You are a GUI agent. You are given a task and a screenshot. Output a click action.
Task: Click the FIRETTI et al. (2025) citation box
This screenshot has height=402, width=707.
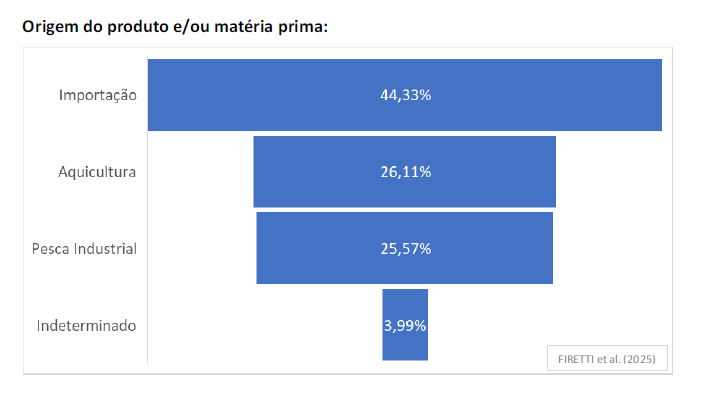point(607,358)
